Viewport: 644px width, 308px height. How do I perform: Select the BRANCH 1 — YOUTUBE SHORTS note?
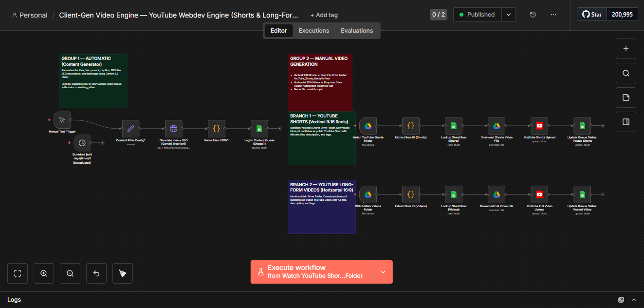(x=321, y=138)
